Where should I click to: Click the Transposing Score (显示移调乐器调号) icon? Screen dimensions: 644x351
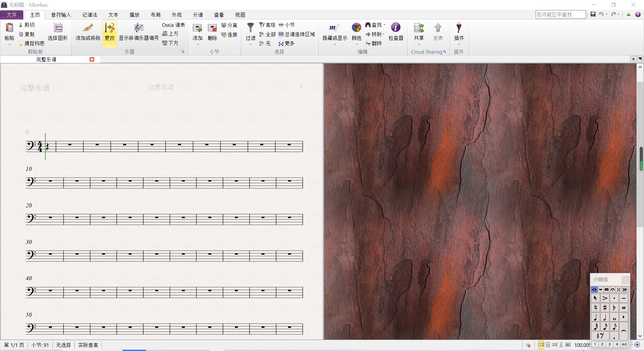click(x=139, y=28)
